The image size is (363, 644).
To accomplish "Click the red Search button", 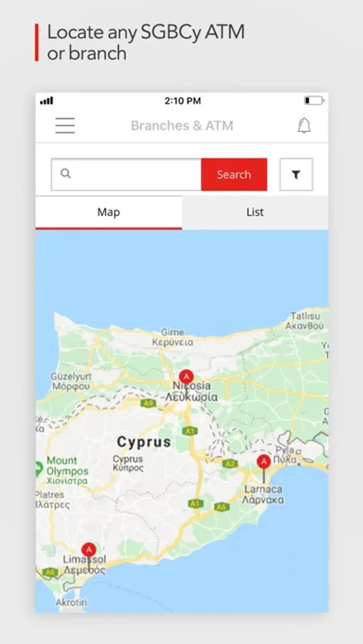I will pyautogui.click(x=234, y=175).
